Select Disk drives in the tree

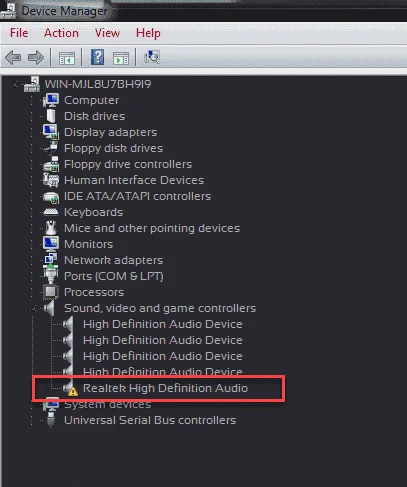[95, 116]
